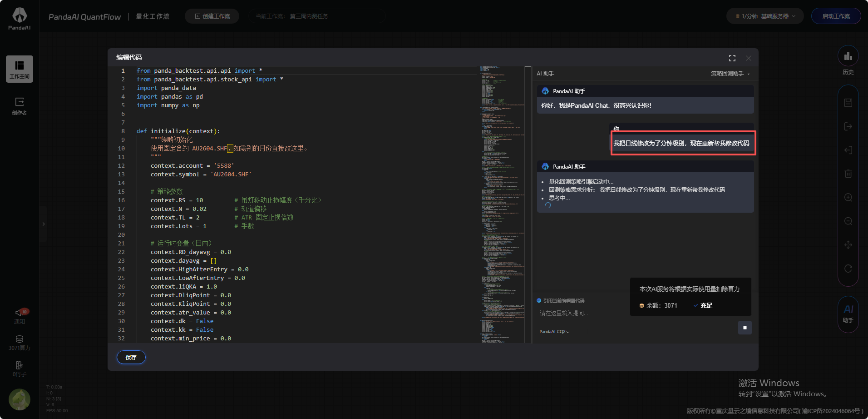Viewport: 868px width, 419px height.
Task: Zoom out on the workflow canvas
Action: 848,221
